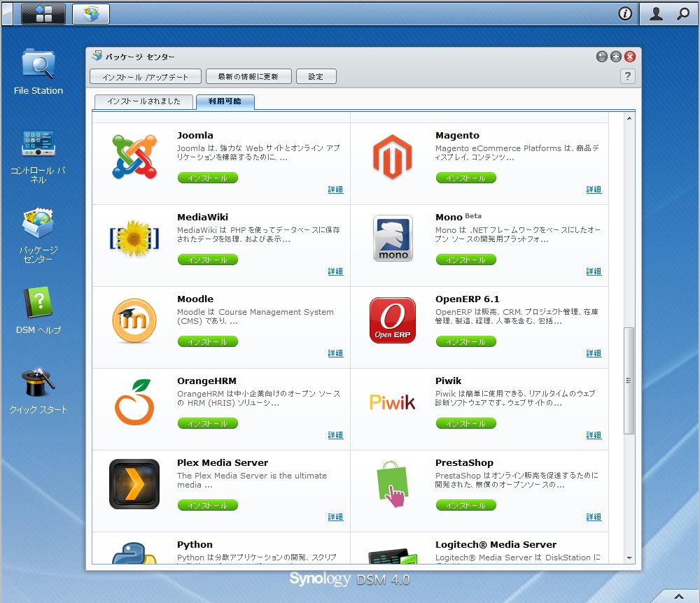Install the PrestaShop package
The width and height of the screenshot is (700, 603).
point(466,505)
